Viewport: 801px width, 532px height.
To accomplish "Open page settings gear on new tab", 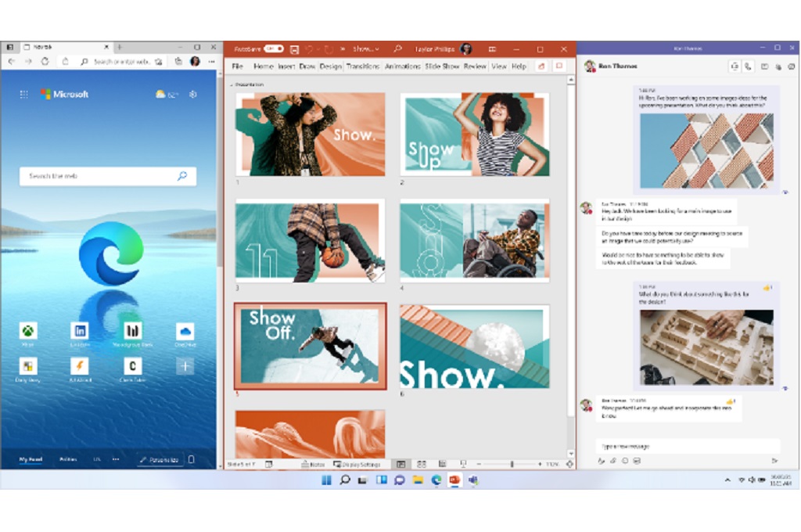I will [x=192, y=94].
